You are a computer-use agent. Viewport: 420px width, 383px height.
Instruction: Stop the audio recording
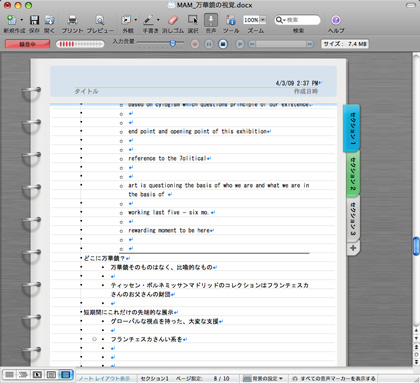click(223, 44)
